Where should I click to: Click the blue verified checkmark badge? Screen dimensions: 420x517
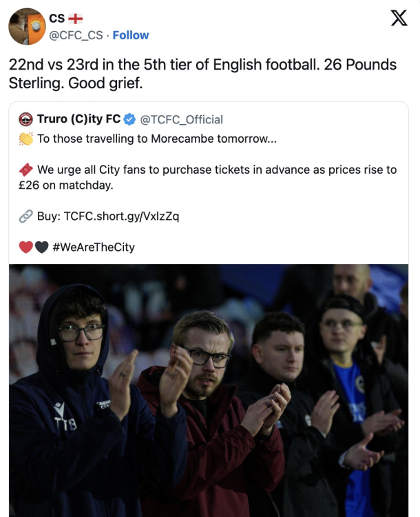tap(129, 119)
